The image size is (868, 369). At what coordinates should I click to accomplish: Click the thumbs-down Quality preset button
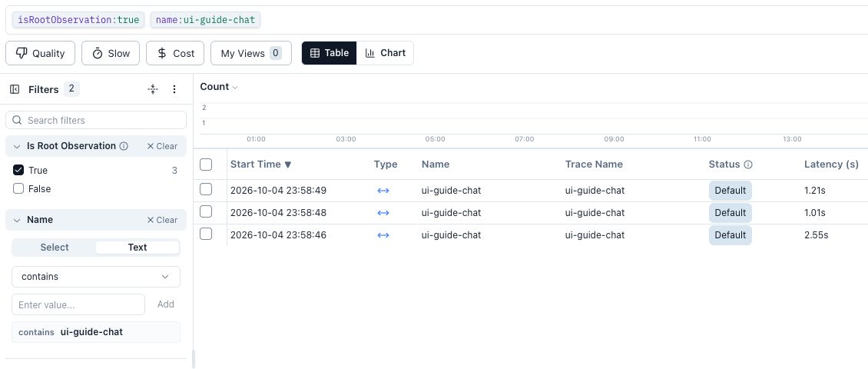(41, 53)
